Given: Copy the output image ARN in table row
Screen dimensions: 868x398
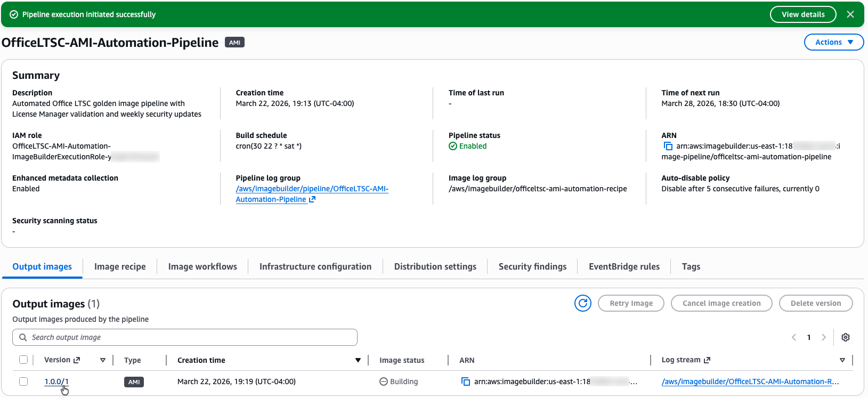Looking at the screenshot, I should [466, 381].
